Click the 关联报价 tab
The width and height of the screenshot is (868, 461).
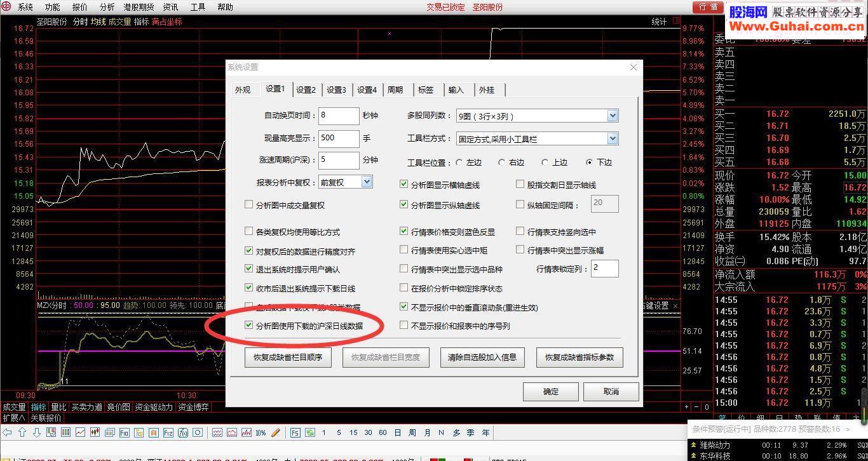[x=46, y=418]
